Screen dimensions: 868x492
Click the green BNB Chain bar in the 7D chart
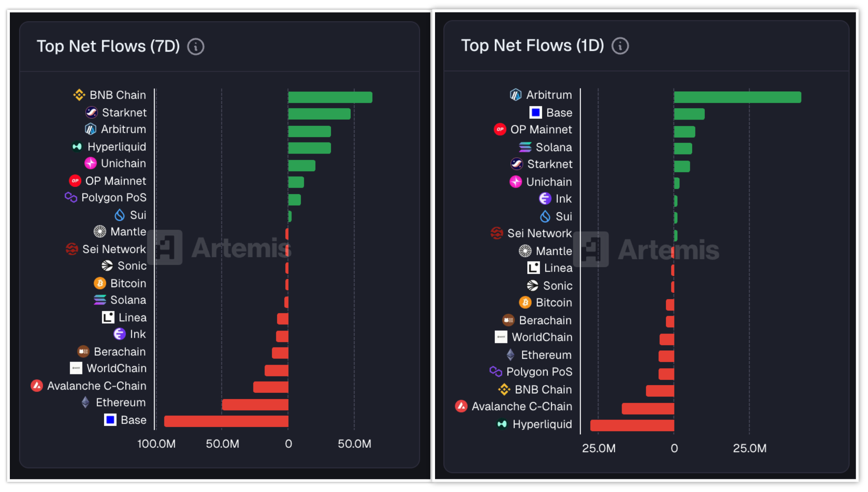click(x=330, y=97)
